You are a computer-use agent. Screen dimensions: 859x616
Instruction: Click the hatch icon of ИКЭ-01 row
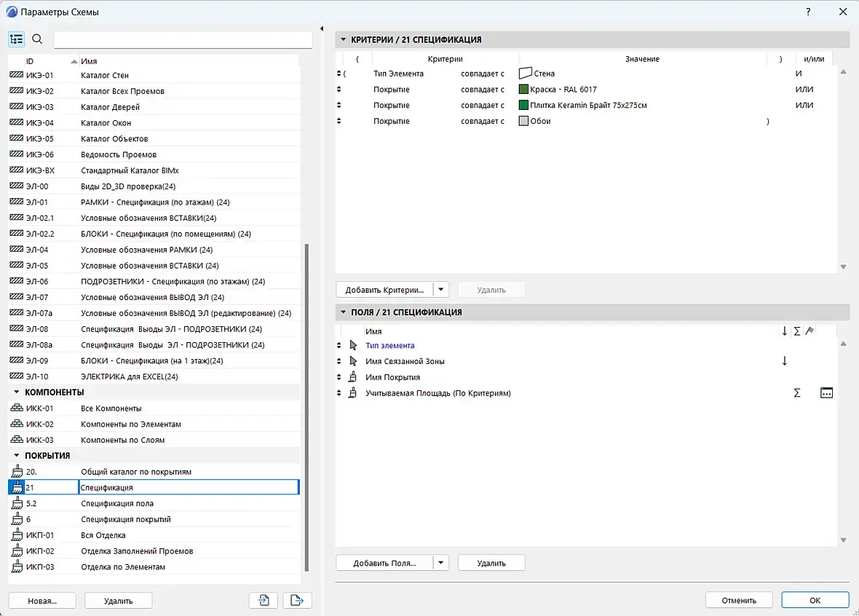pos(17,74)
